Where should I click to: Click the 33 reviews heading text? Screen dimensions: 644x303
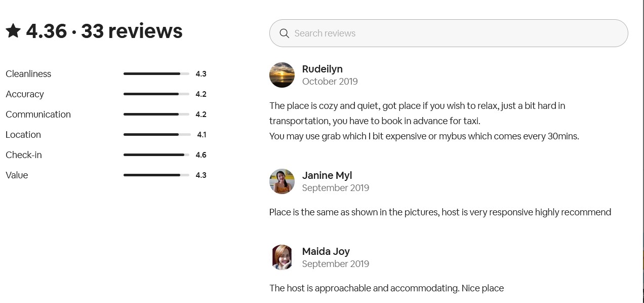pyautogui.click(x=132, y=31)
